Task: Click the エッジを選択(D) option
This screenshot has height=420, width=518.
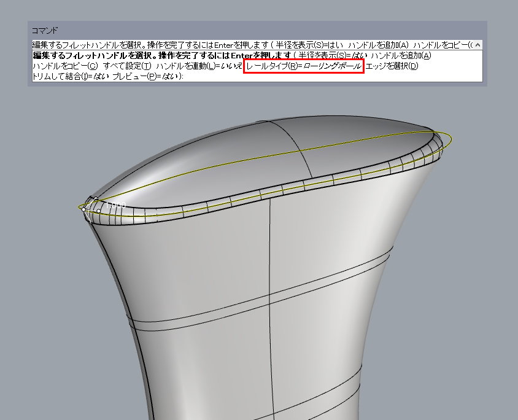Action: 392,66
